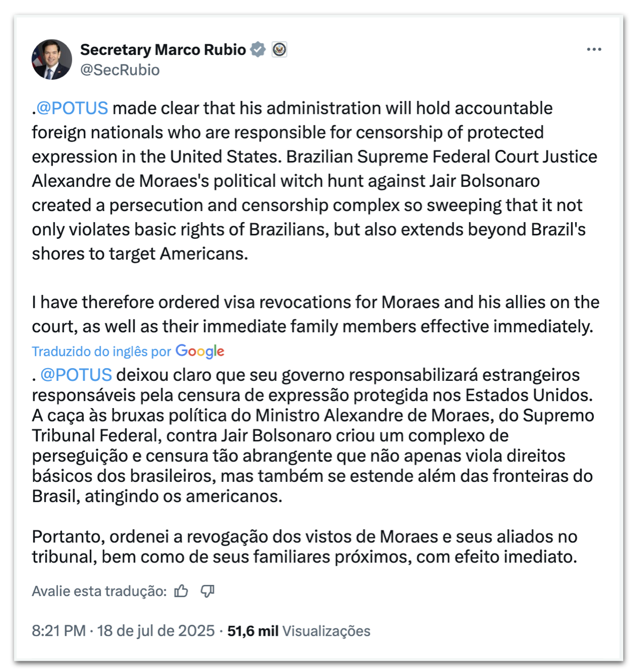
Task: Click the Portuguese paragraph starting "deixou claro"
Action: click(x=313, y=435)
